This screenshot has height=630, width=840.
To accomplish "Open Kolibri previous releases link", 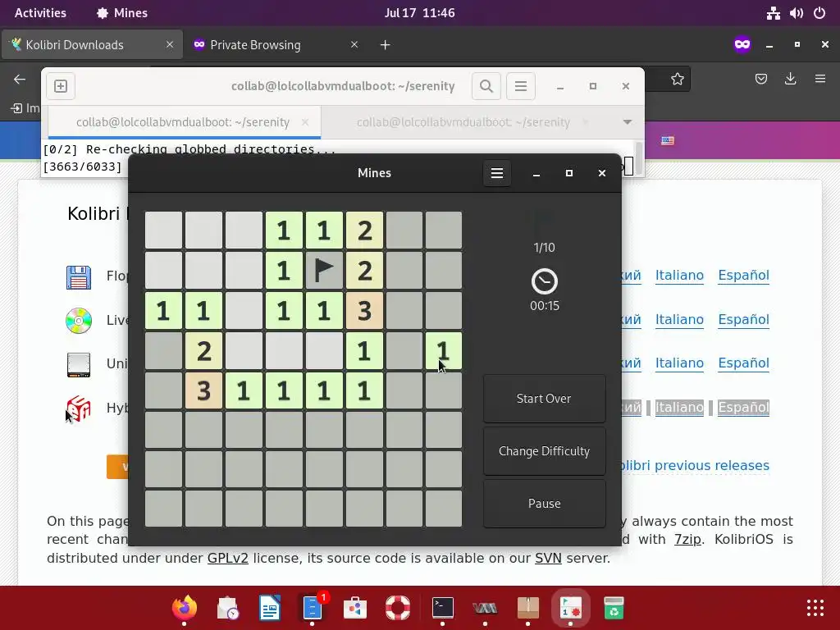I will (x=696, y=466).
